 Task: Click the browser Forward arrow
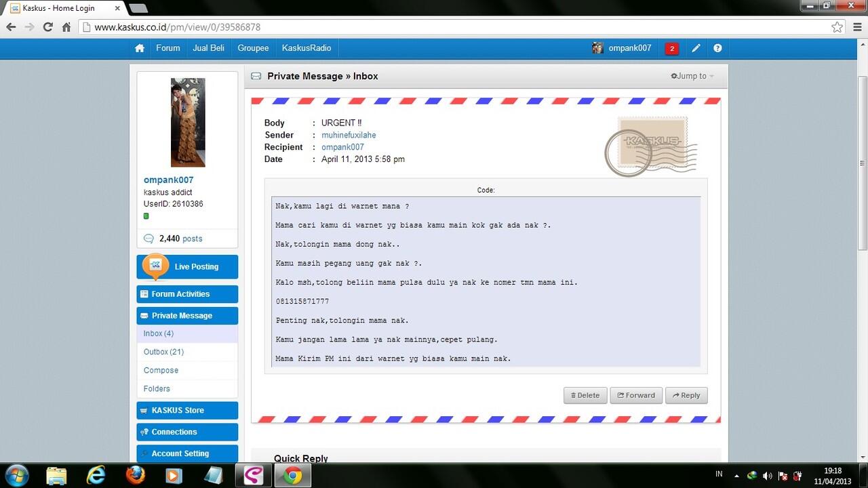(29, 27)
